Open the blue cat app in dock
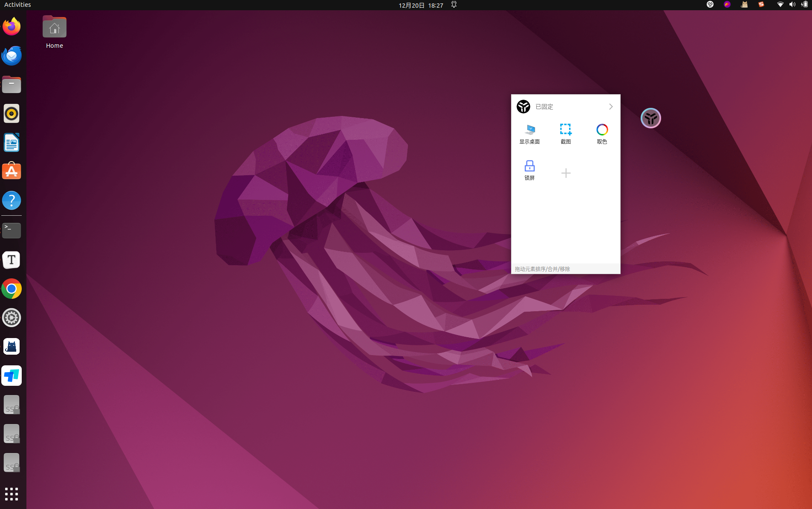Image resolution: width=812 pixels, height=509 pixels. 12,347
